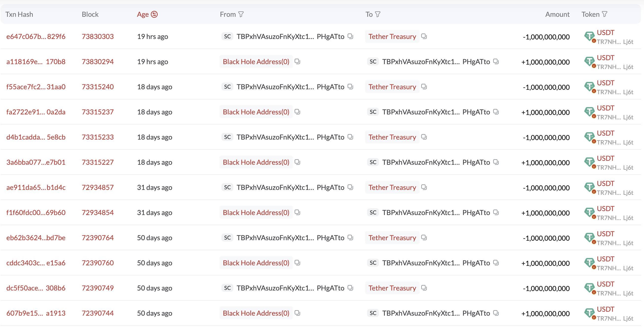The height and width of the screenshot is (327, 644).
Task: Copy To address in row fa2722e91...0a2da
Action: pyautogui.click(x=496, y=111)
